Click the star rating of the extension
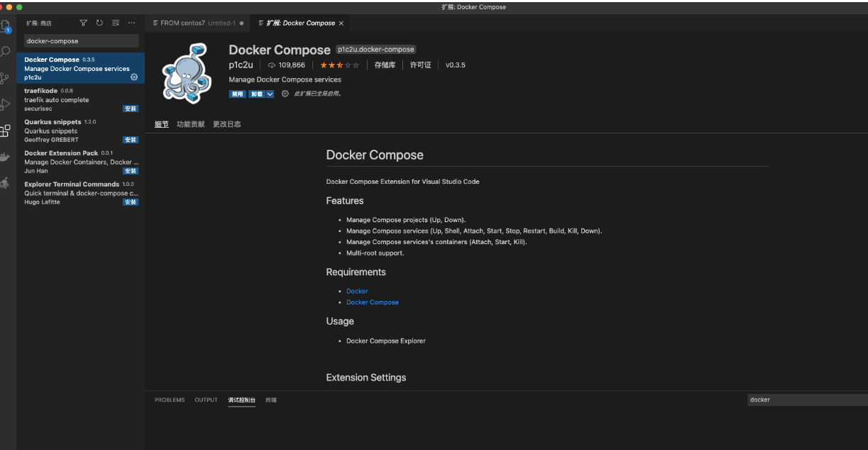Image resolution: width=868 pixels, height=450 pixels. coord(340,65)
